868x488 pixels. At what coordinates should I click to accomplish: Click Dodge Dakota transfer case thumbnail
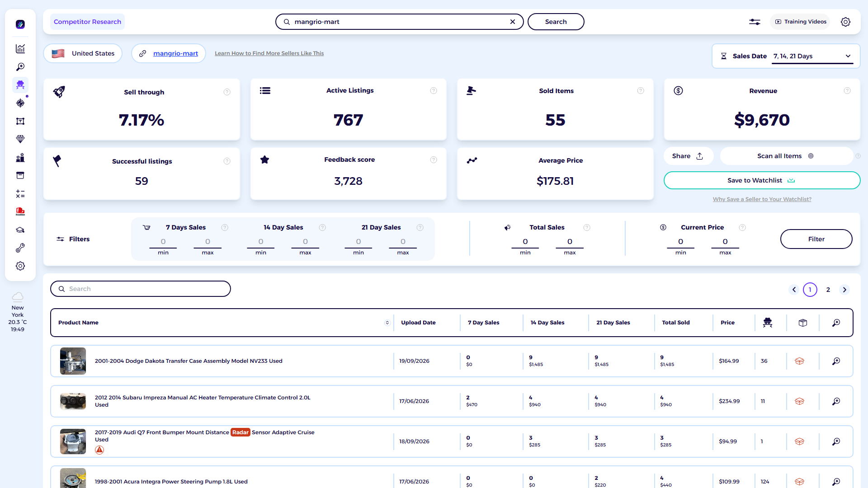(73, 361)
